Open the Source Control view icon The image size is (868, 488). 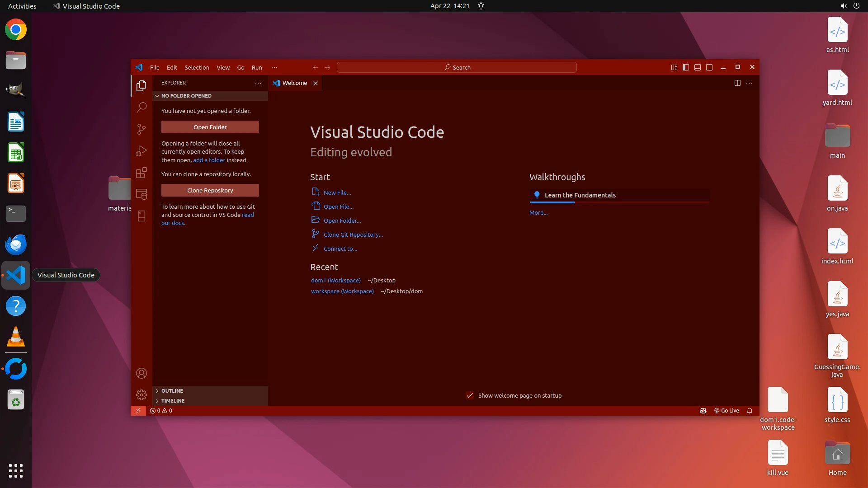coord(142,129)
